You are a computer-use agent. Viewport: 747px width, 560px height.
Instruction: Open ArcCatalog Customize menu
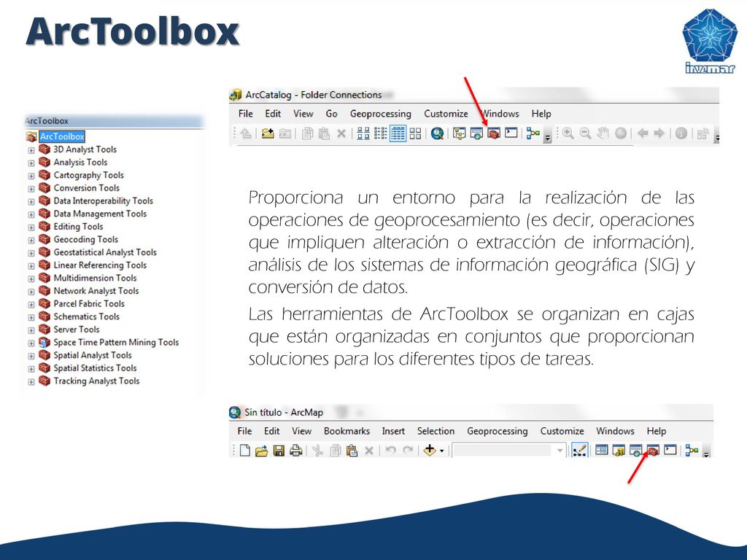[446, 114]
